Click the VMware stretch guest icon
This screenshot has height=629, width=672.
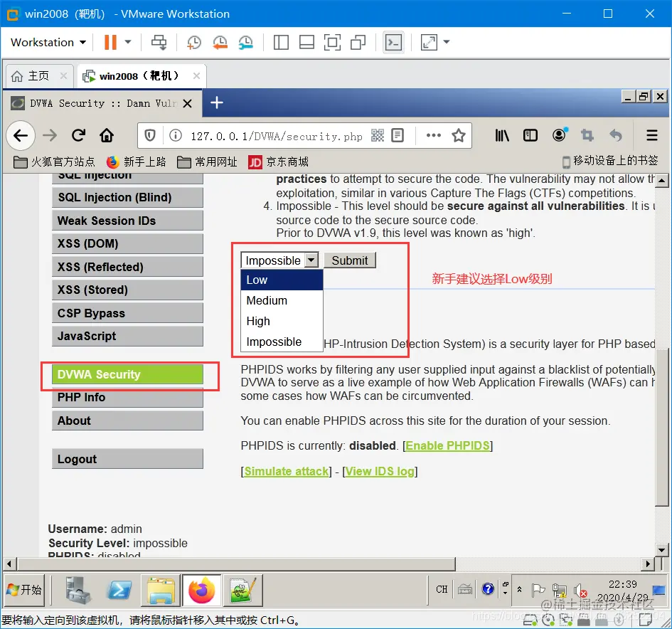pos(429,42)
